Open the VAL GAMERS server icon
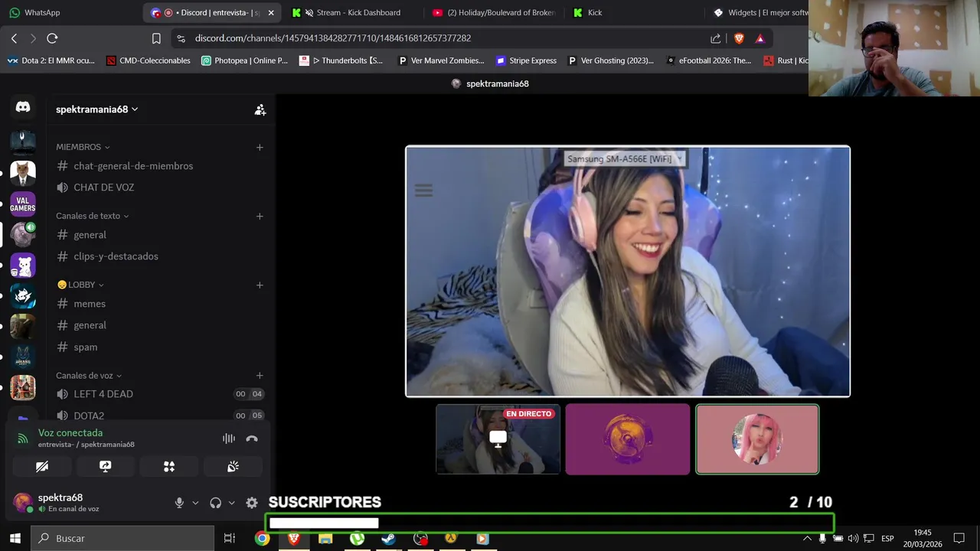This screenshot has width=980, height=551. click(x=23, y=204)
